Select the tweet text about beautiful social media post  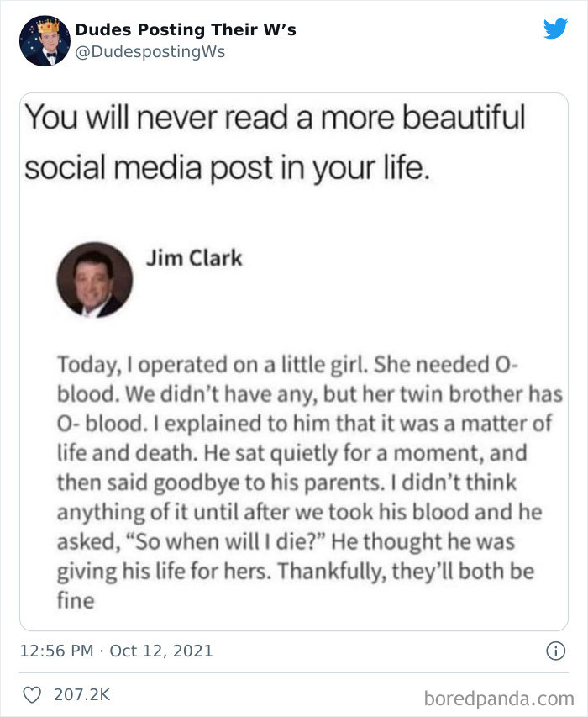pyautogui.click(x=277, y=141)
